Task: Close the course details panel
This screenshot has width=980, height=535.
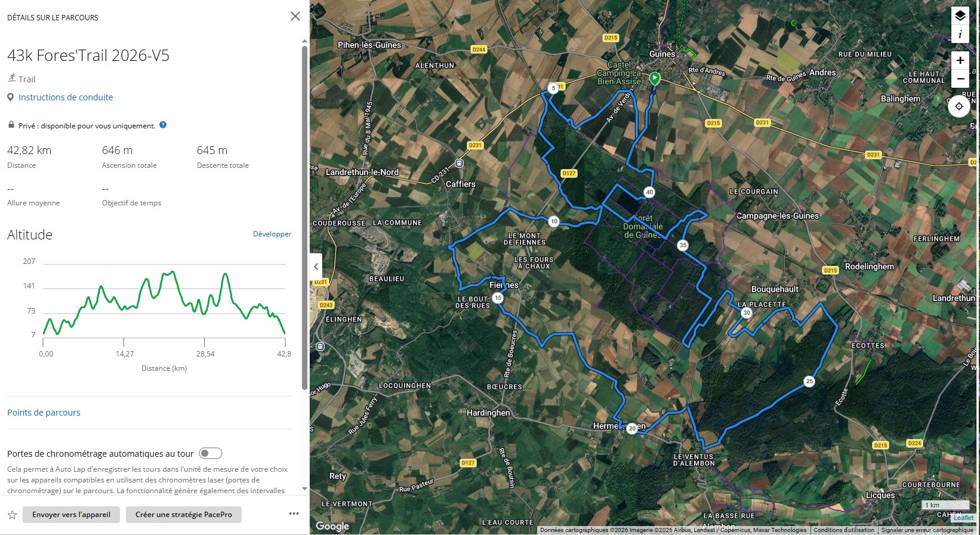Action: click(x=295, y=16)
